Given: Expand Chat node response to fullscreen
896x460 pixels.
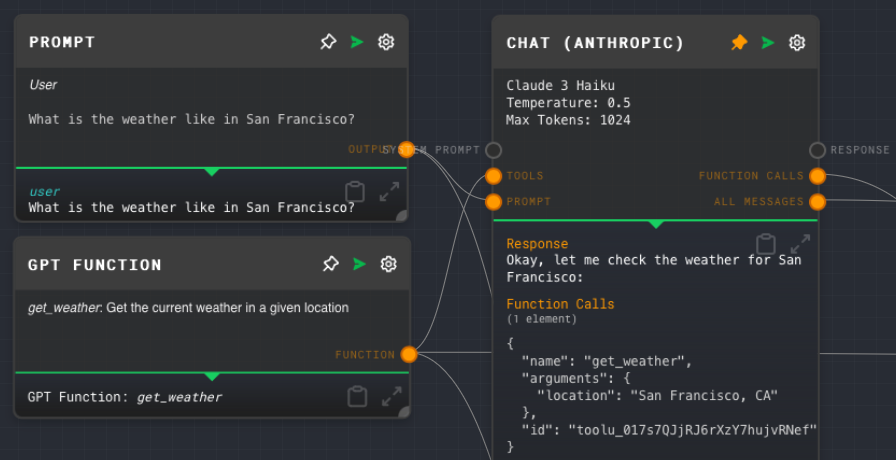Looking at the screenshot, I should pyautogui.click(x=801, y=244).
